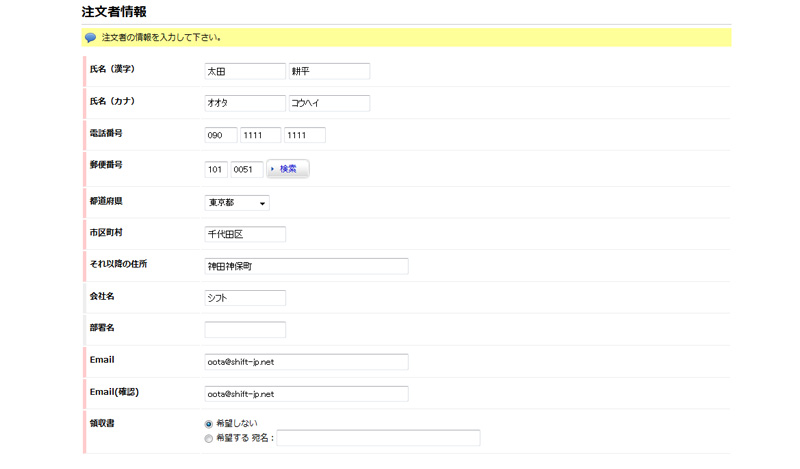This screenshot has width=800, height=469.
Task: Click the 郵便番号 label
Action: [106, 165]
